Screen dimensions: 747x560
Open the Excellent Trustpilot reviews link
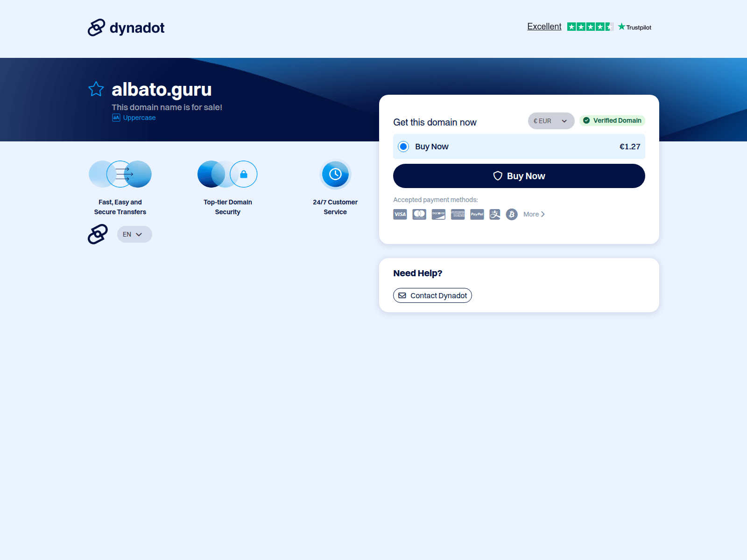pyautogui.click(x=544, y=26)
